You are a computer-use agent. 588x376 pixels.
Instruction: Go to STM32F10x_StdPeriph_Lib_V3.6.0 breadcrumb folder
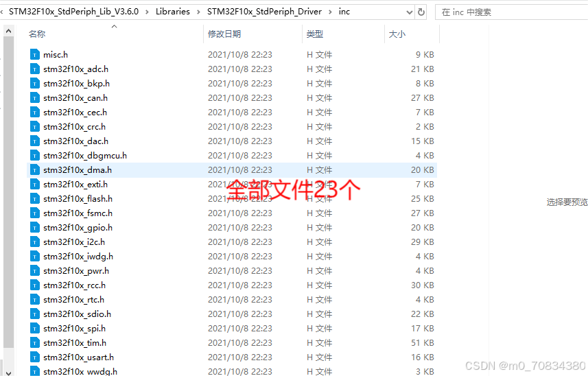pos(74,12)
